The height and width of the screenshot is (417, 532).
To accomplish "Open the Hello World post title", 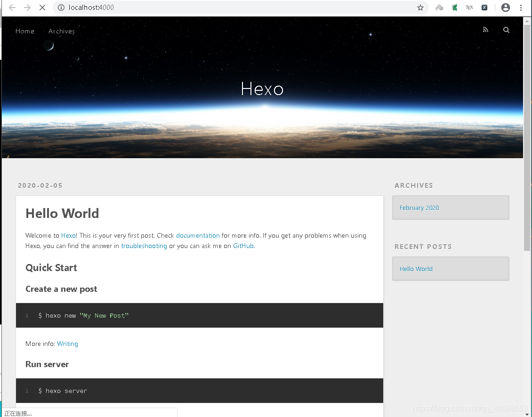I will tap(62, 213).
